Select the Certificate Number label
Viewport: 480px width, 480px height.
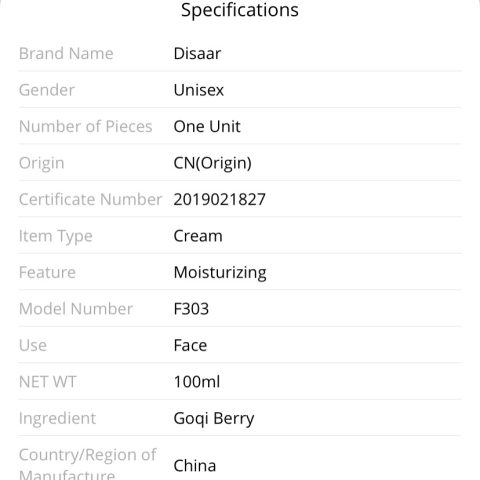pyautogui.click(x=90, y=199)
